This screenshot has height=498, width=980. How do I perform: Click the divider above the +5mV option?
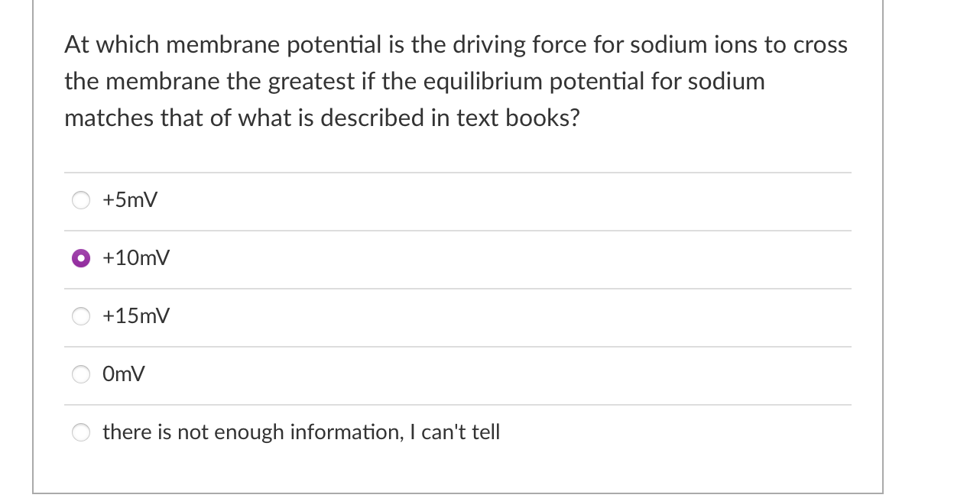pos(459,172)
